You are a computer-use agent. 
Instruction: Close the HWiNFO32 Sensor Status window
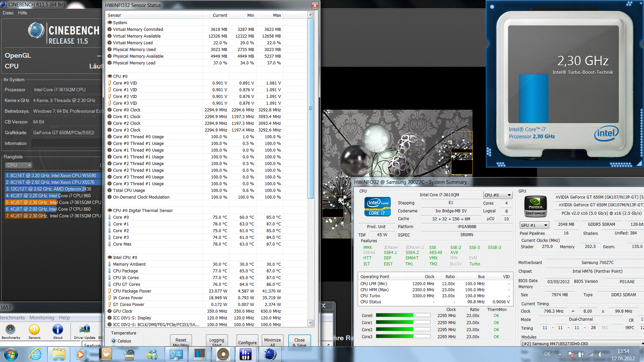(x=314, y=5)
